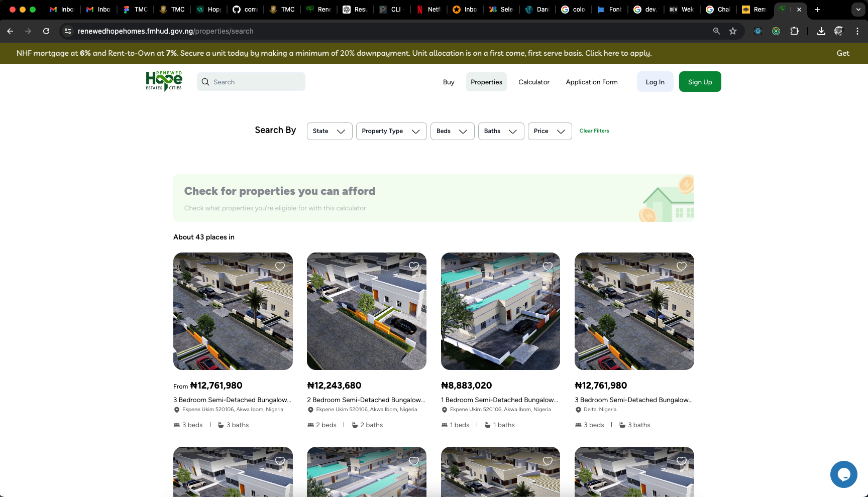868x497 pixels.
Task: Click the green Sign Up button
Action: tap(700, 82)
